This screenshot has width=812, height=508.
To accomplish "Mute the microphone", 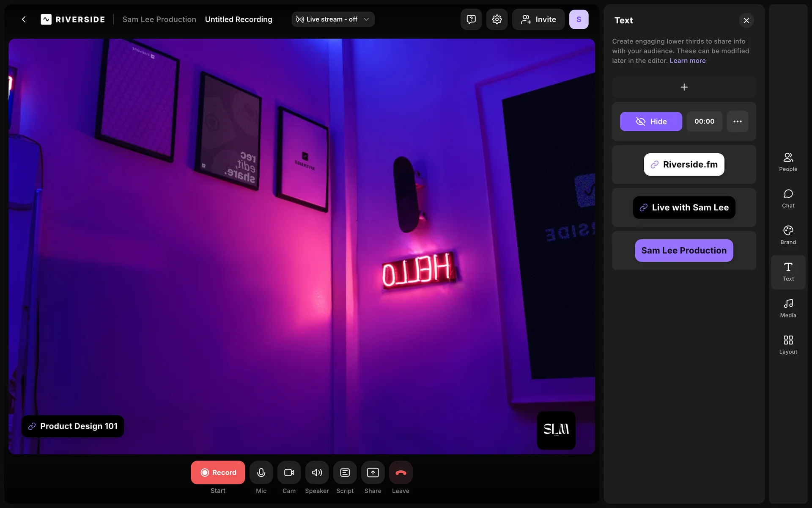I will [261, 472].
